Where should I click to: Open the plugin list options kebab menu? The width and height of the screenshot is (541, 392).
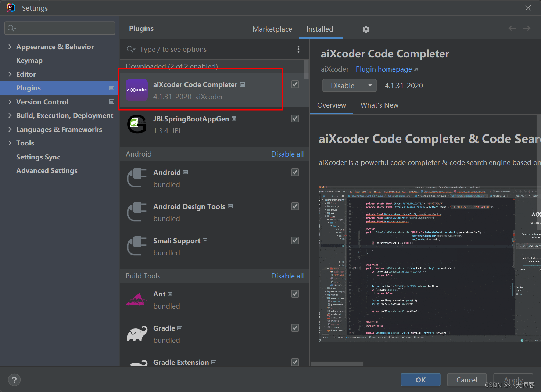tap(298, 49)
